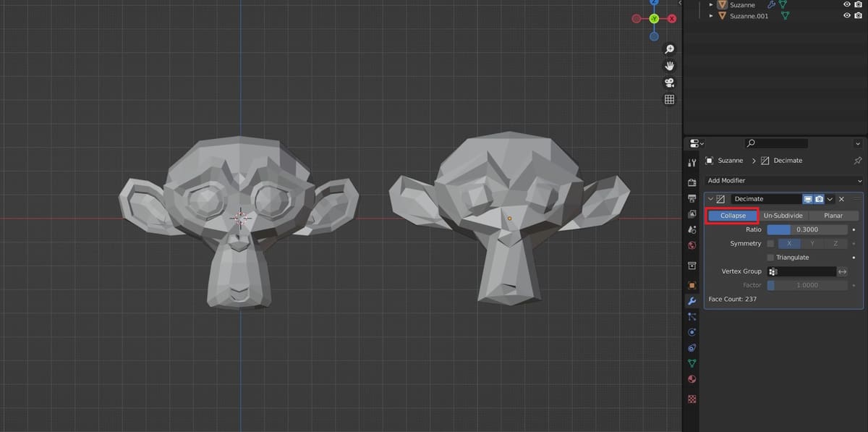This screenshot has width=868, height=432.
Task: Enable the Symmetry checkbox
Action: pos(770,244)
